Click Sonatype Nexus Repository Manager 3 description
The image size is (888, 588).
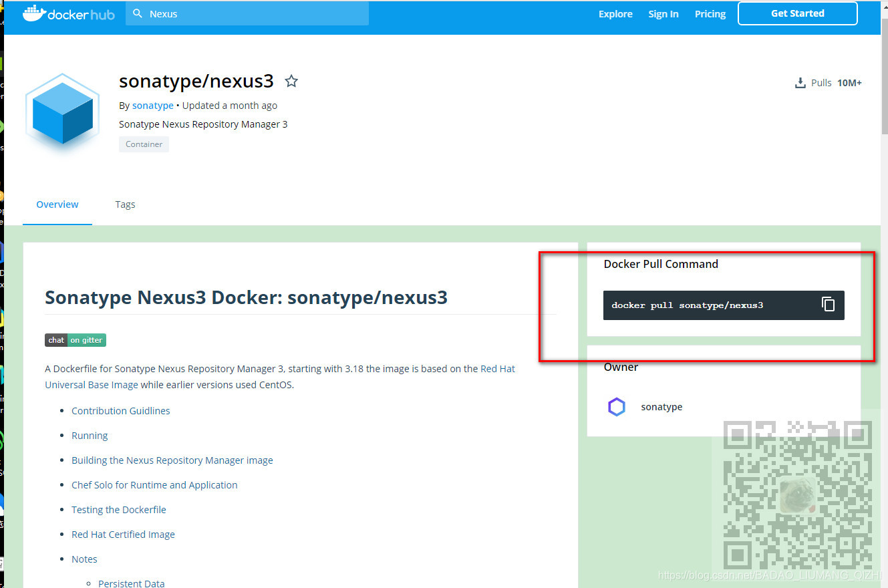(x=203, y=124)
